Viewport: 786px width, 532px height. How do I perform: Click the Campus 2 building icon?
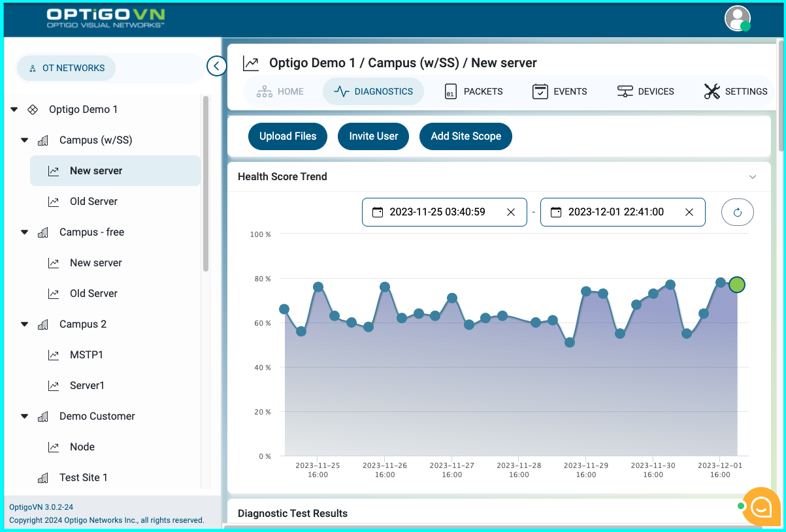(42, 324)
